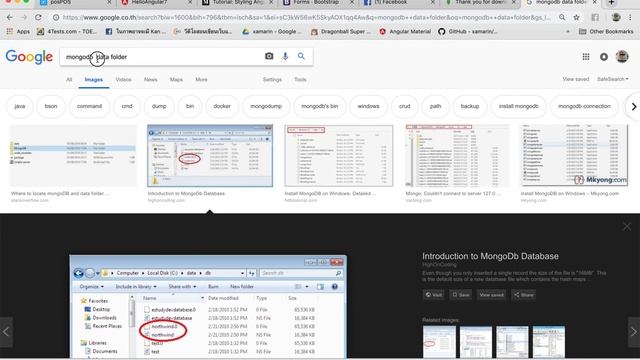The height and width of the screenshot is (360, 640).
Task: Start voice search with the microphone icon
Action: tap(285, 56)
